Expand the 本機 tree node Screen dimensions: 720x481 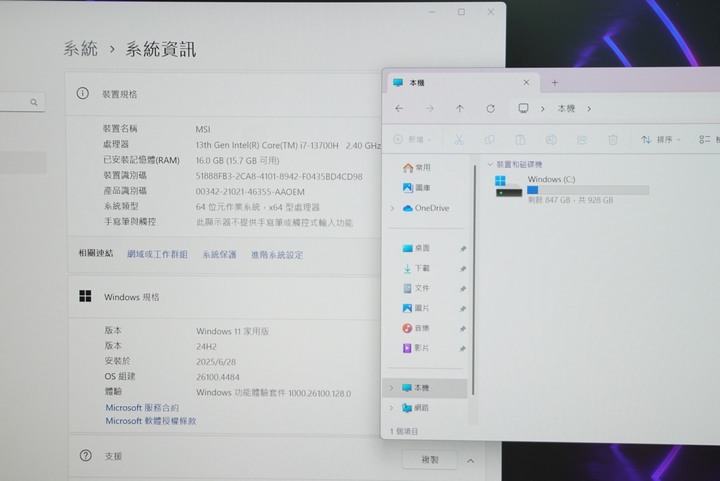click(392, 388)
